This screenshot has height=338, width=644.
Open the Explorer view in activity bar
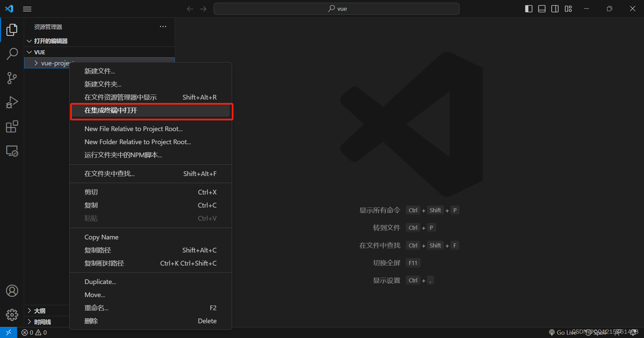click(x=12, y=30)
